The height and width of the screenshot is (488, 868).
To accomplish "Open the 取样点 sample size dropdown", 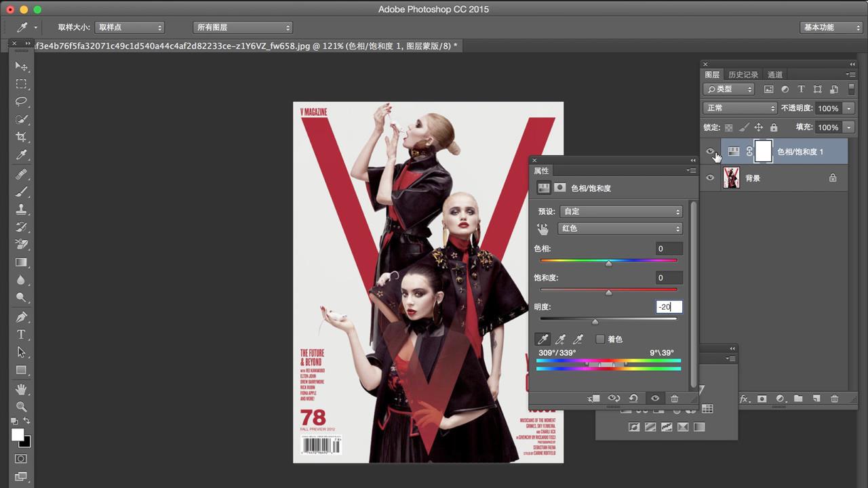I will tap(130, 28).
